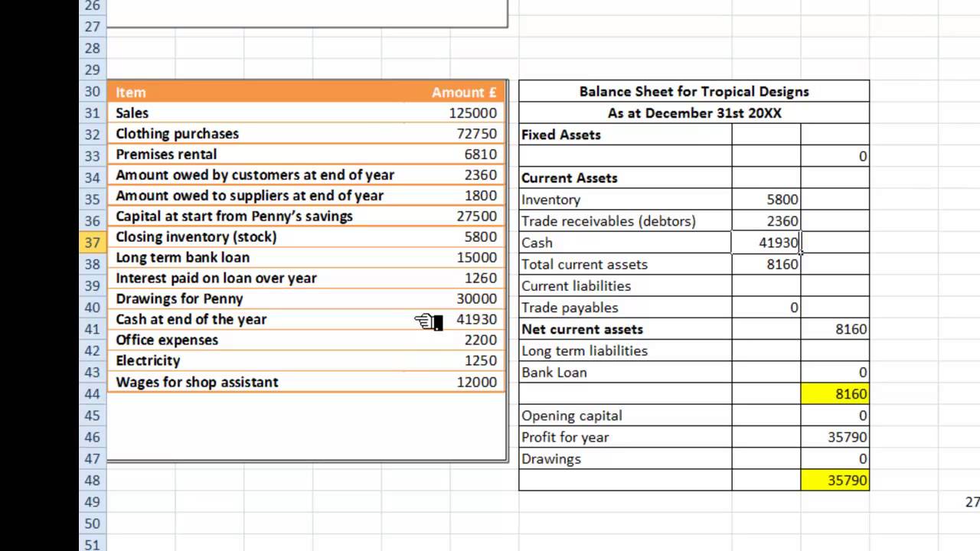Click the Bank Loan label

pyautogui.click(x=554, y=372)
